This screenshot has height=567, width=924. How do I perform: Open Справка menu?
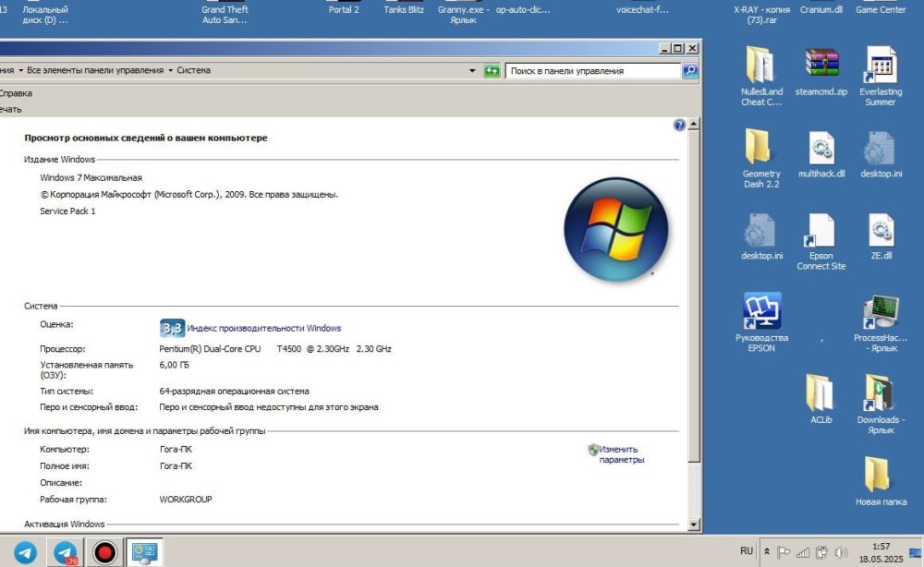[x=16, y=93]
